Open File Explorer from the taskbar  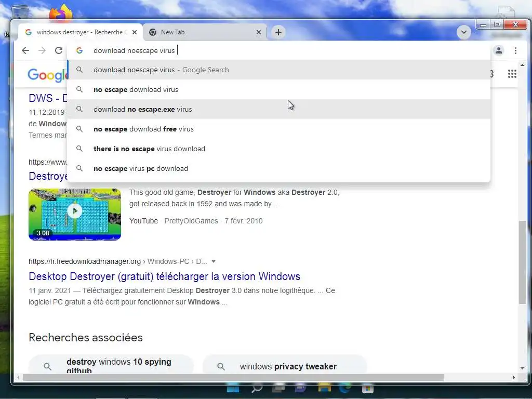point(325,389)
